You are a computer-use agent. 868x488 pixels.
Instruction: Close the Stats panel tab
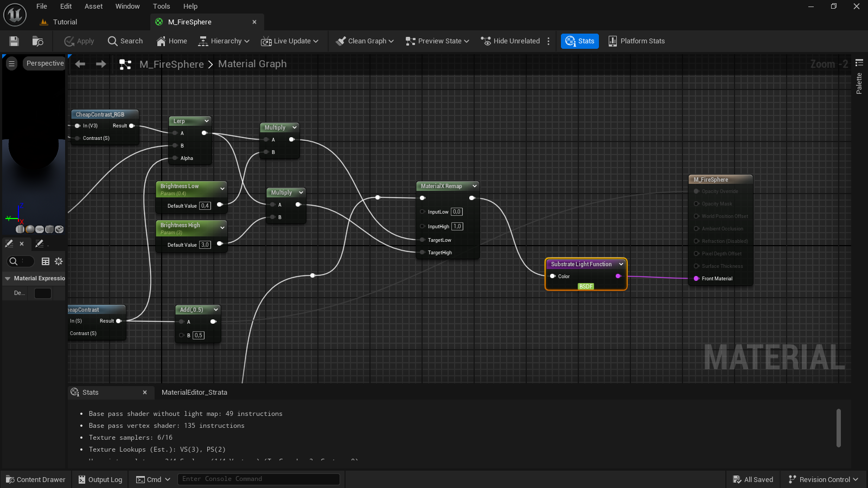click(x=145, y=393)
